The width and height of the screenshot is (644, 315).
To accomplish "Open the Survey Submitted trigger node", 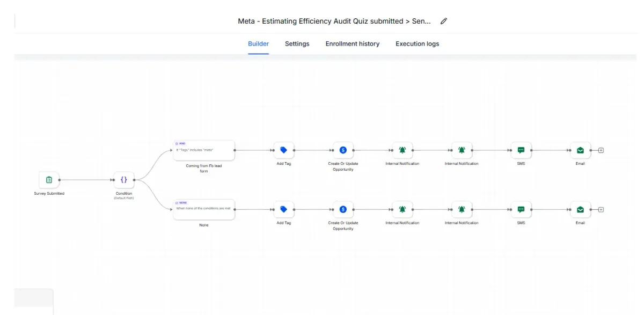I will click(49, 180).
